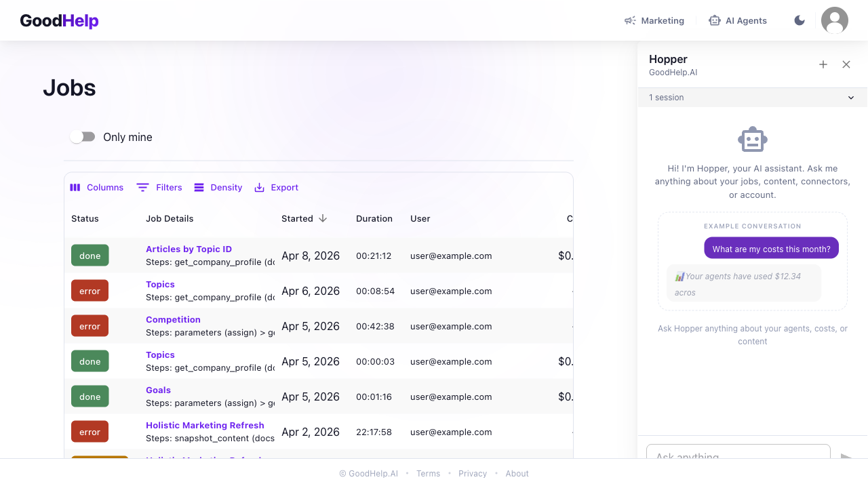Open the Filters panel
Viewport: 868px width, 488px height.
point(159,188)
